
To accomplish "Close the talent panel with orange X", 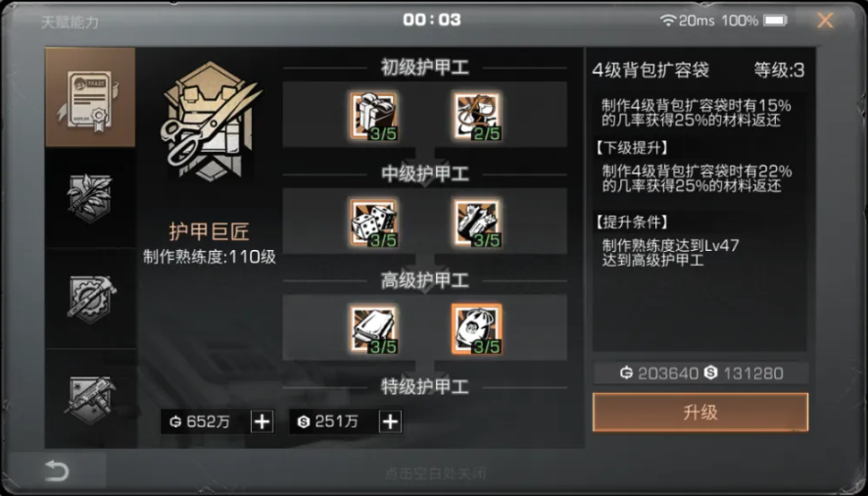I will tap(825, 21).
